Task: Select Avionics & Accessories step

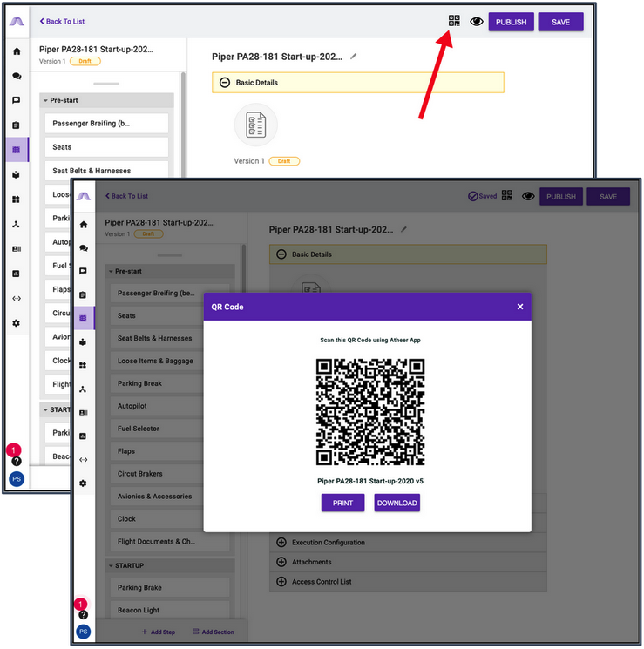Action: click(x=157, y=497)
